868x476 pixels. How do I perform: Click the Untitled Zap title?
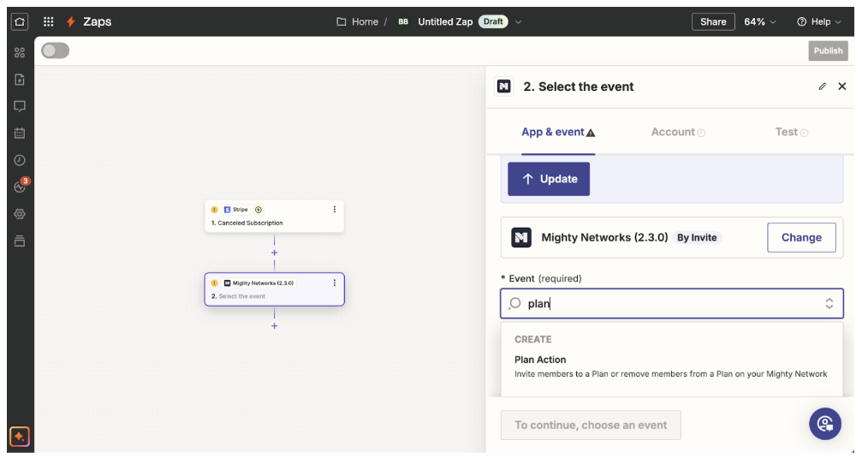point(445,21)
